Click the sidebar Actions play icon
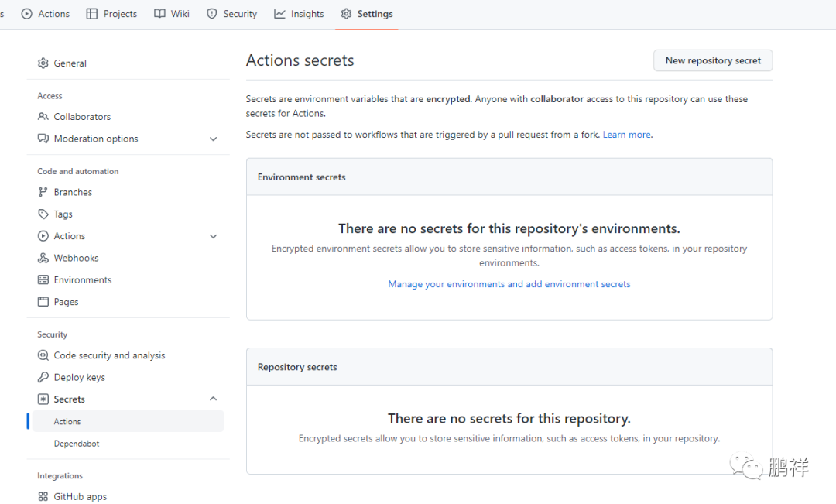Screen dimensions: 836x504 coord(43,235)
